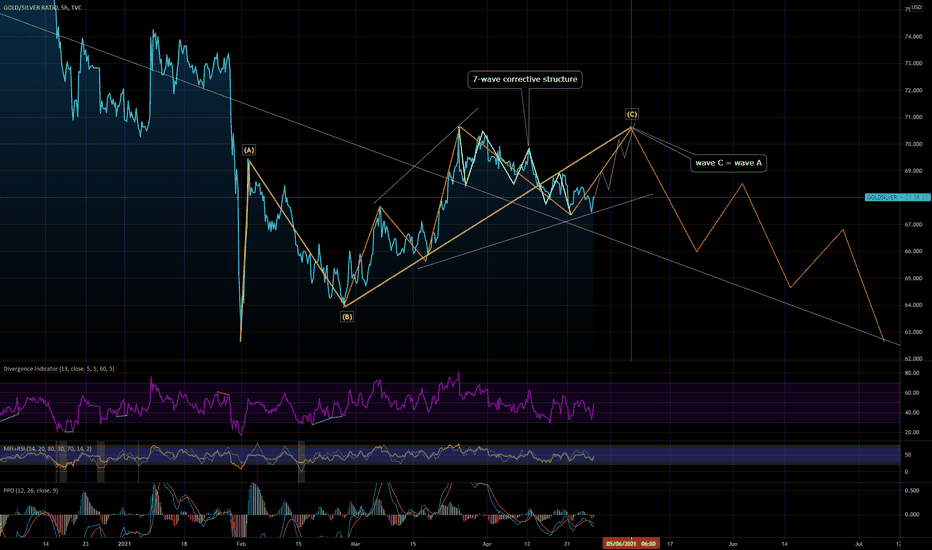Click the USD currency label on price axis
The height and width of the screenshot is (550, 932).
[916, 7]
